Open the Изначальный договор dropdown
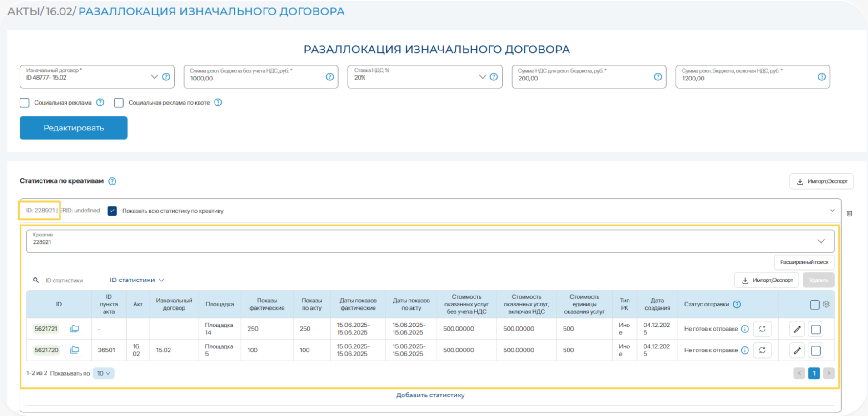 point(154,77)
